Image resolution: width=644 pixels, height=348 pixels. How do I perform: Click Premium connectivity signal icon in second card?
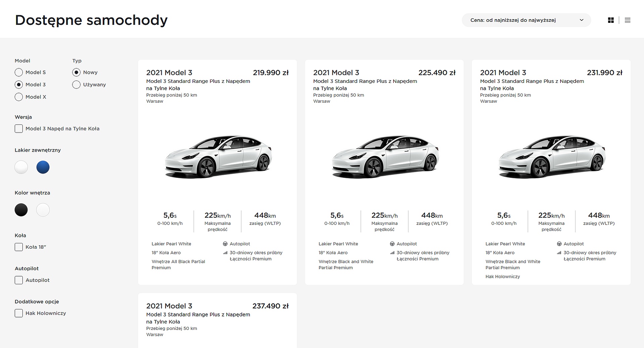[392, 253]
